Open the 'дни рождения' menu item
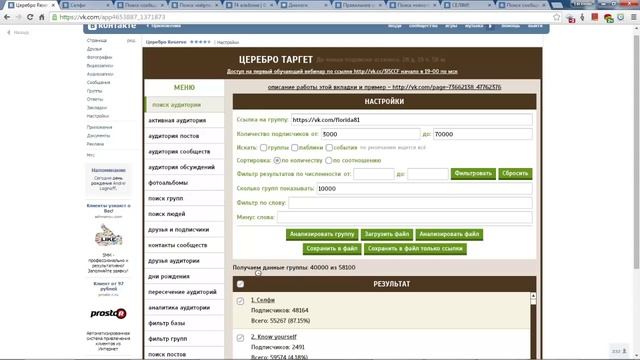 click(184, 276)
